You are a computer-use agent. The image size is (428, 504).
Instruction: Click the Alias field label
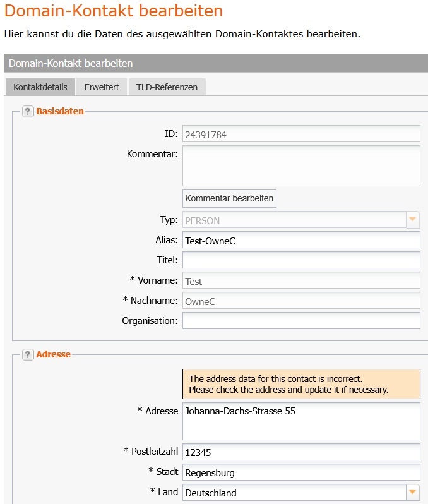pyautogui.click(x=167, y=240)
